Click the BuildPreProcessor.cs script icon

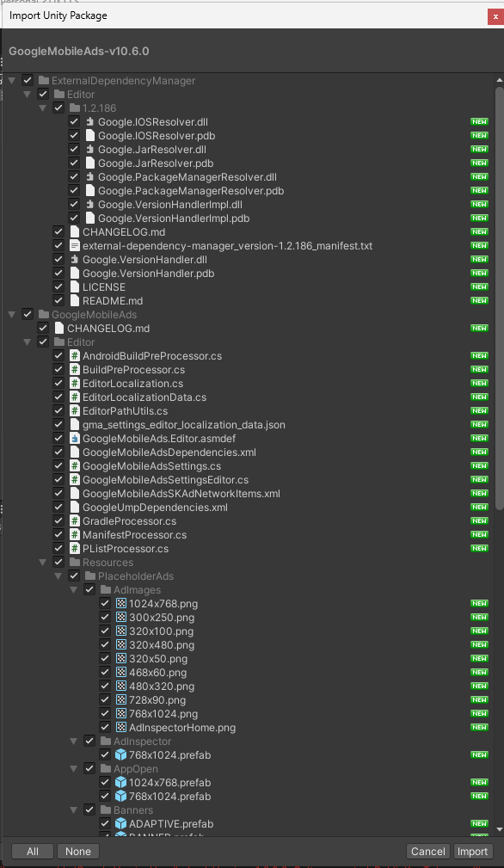pyautogui.click(x=75, y=370)
